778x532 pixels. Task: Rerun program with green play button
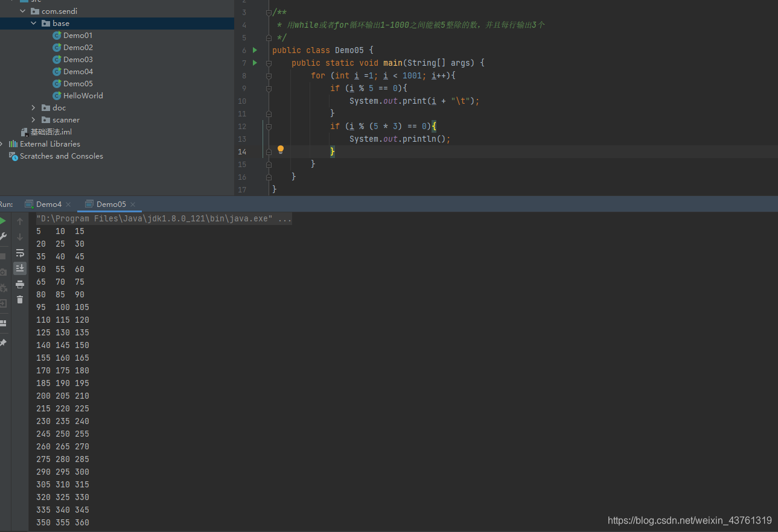3,221
